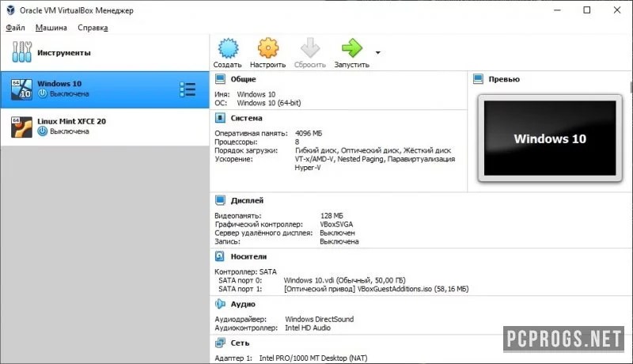The height and width of the screenshot is (364, 633).
Task: Click the Система section chip icon
Action: 220,118
